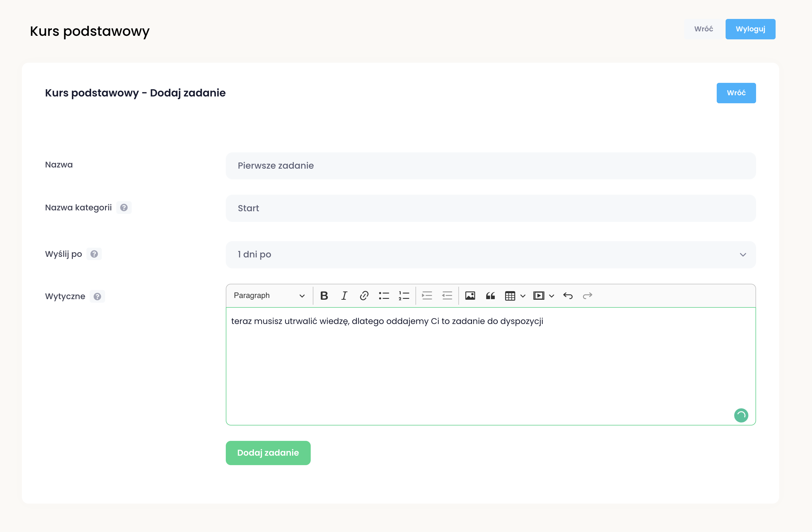The image size is (812, 532).
Task: Click the blue Wróć button in card
Action: (x=736, y=93)
